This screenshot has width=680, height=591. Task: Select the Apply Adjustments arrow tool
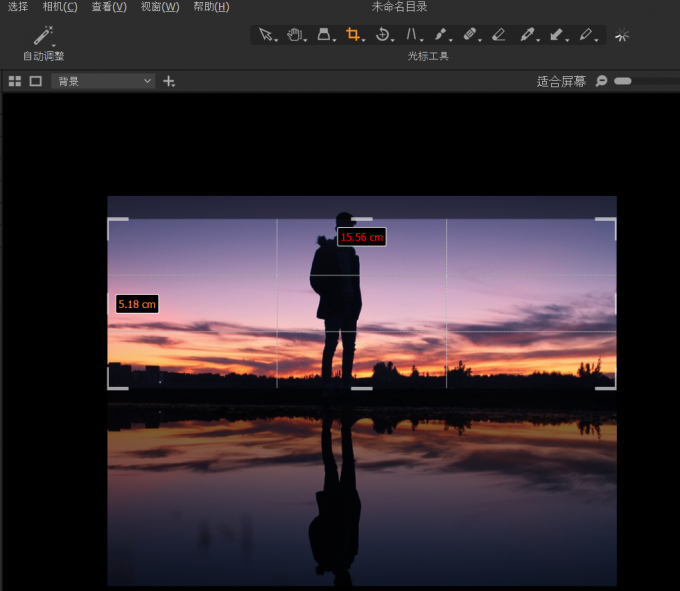tap(556, 34)
